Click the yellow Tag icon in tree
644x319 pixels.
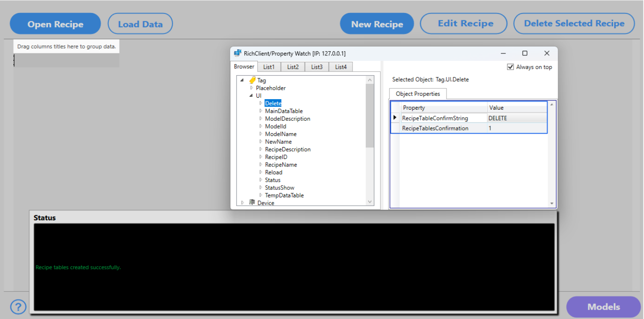click(x=252, y=80)
